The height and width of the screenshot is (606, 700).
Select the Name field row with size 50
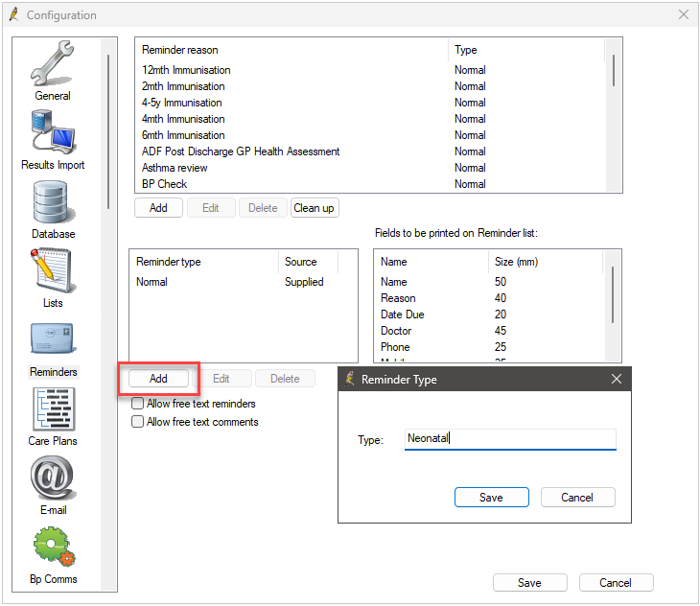(489, 282)
